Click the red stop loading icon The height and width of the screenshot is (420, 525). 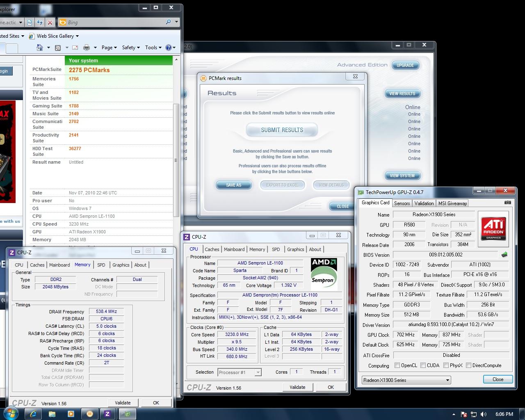(50, 23)
